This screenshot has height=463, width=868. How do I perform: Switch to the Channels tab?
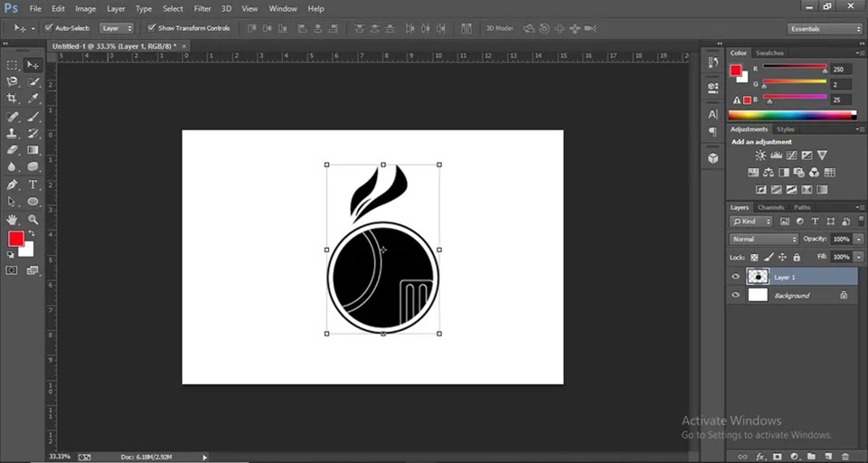(x=771, y=207)
